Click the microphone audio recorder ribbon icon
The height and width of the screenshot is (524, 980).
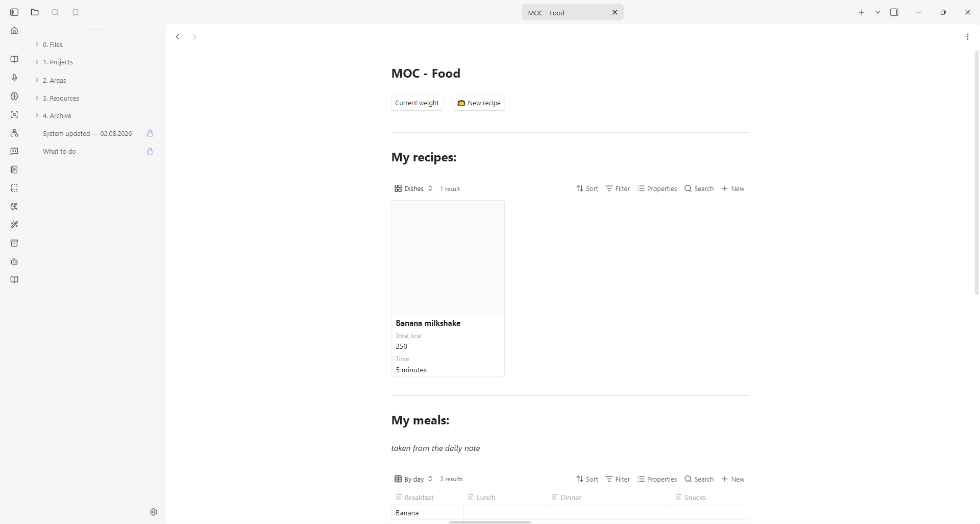14,78
